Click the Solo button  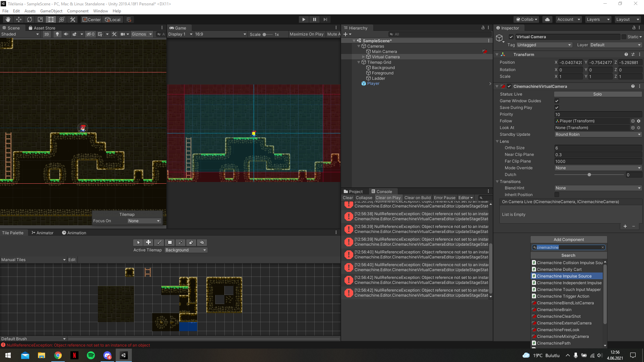pyautogui.click(x=597, y=94)
